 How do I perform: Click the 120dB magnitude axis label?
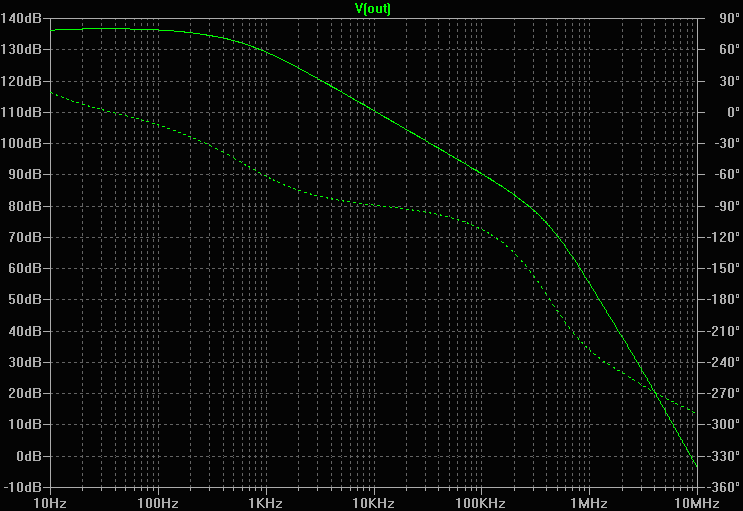click(21, 81)
